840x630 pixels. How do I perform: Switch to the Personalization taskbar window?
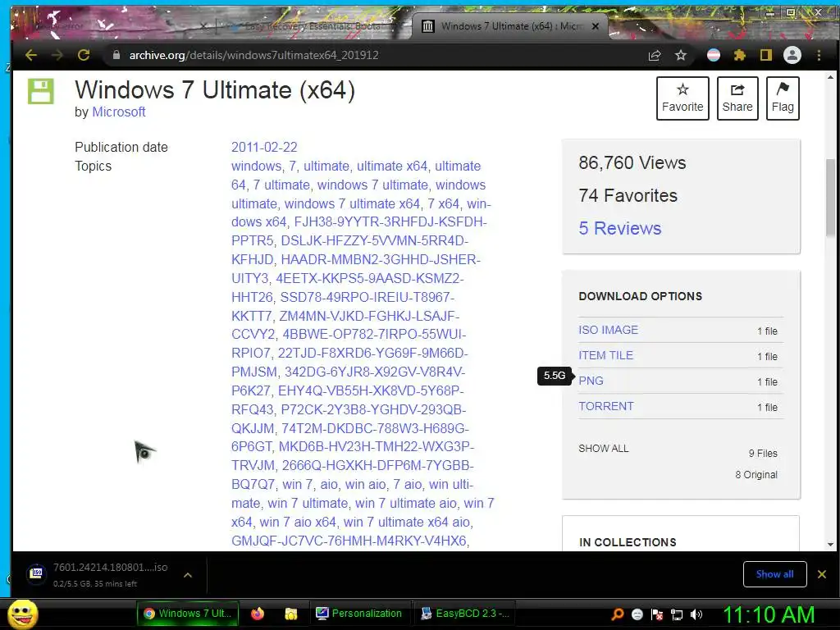(359, 614)
